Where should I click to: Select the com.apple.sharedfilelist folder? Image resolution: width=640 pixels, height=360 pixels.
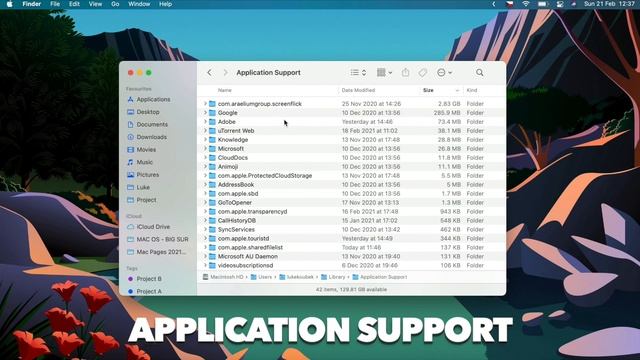[351, 247]
